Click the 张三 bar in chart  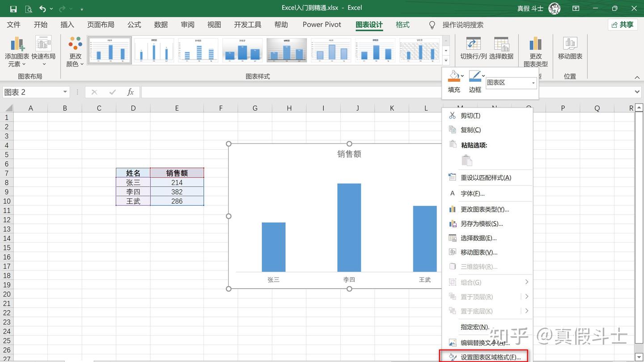[273, 247]
